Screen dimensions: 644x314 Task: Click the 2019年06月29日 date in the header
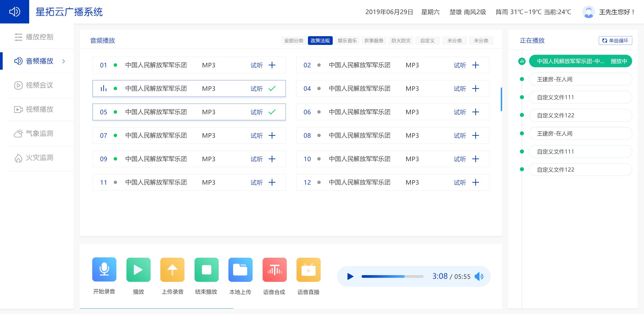(389, 12)
